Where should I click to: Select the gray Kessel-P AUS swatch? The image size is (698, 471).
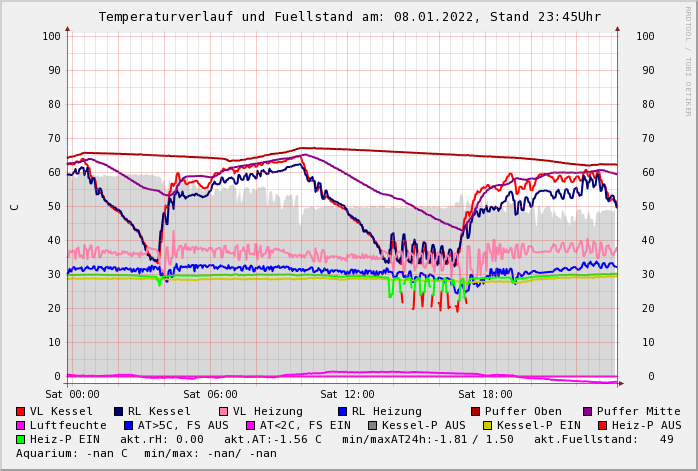point(387,425)
